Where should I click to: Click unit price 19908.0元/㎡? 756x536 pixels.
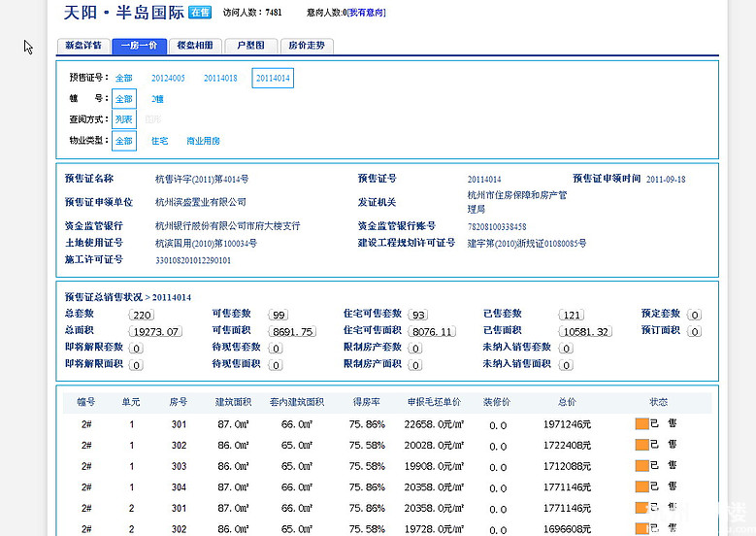(434, 466)
